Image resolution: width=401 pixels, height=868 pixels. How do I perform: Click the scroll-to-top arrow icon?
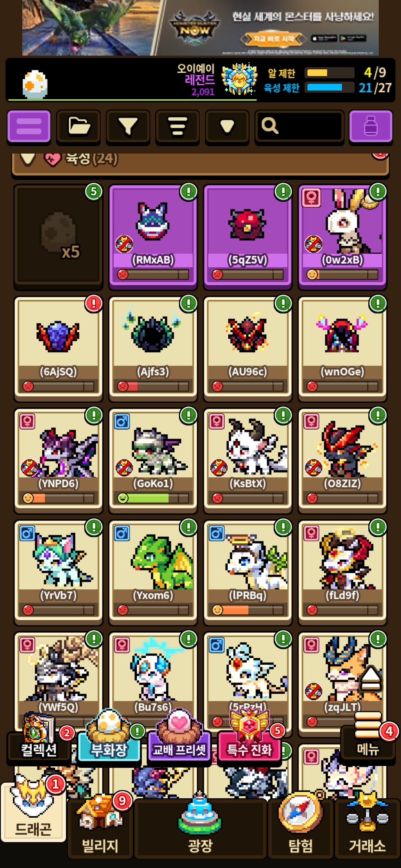371,677
